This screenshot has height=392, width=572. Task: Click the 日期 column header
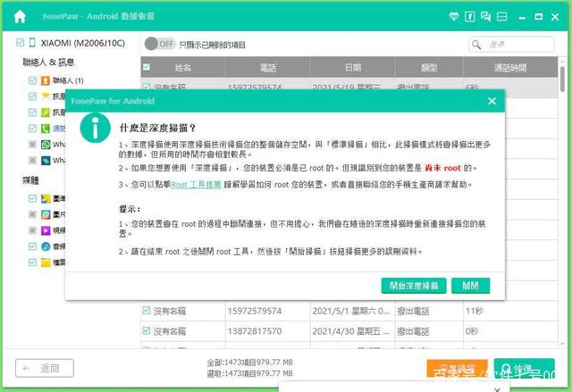click(x=353, y=67)
